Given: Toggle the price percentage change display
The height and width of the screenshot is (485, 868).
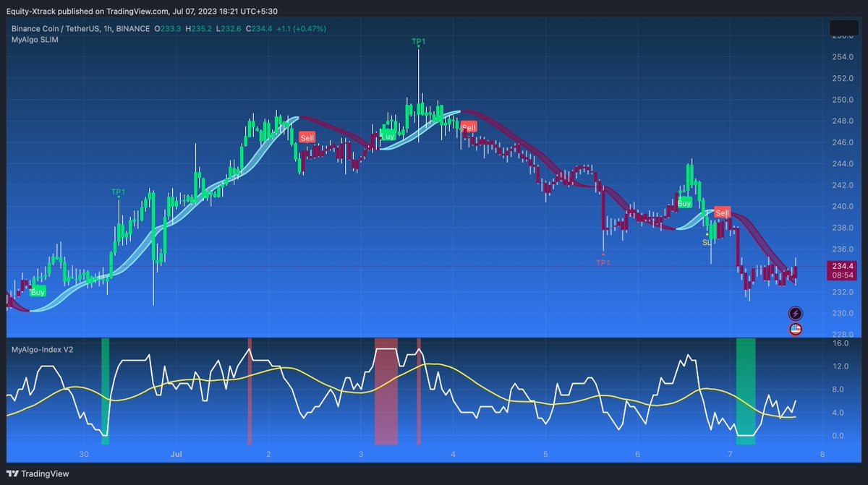Looking at the screenshot, I should click(x=307, y=30).
